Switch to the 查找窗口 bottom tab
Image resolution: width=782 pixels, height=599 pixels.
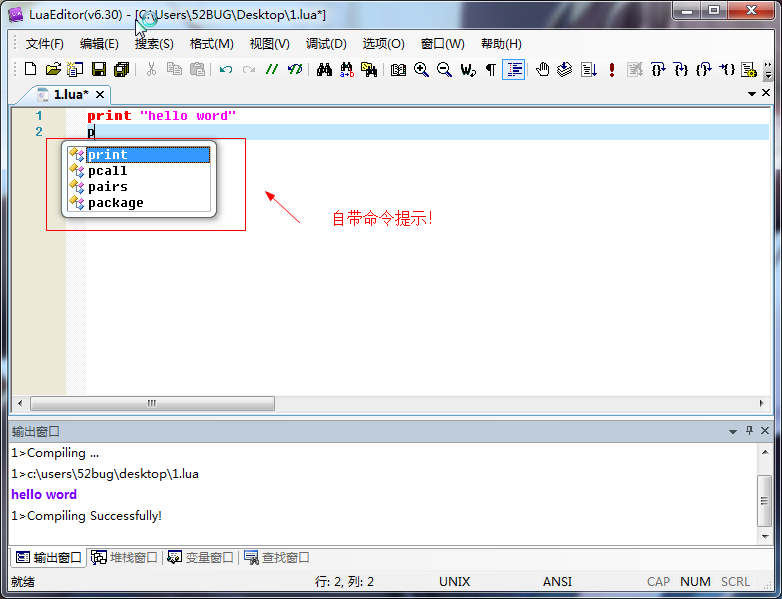coord(277,557)
